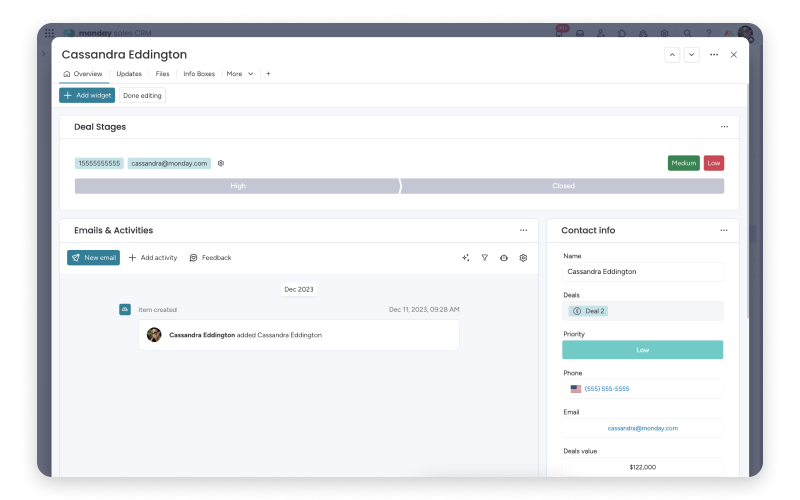Open the apps puzzle piece icon

(x=622, y=33)
